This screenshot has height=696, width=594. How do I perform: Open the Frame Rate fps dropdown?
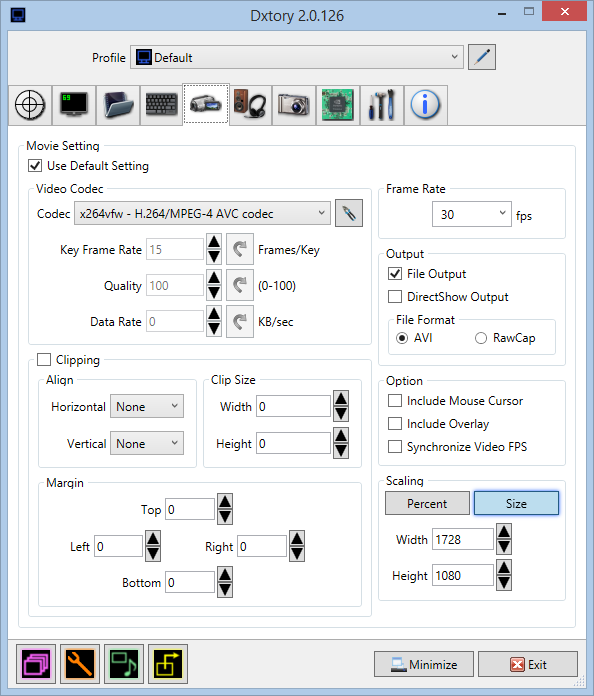pos(471,214)
